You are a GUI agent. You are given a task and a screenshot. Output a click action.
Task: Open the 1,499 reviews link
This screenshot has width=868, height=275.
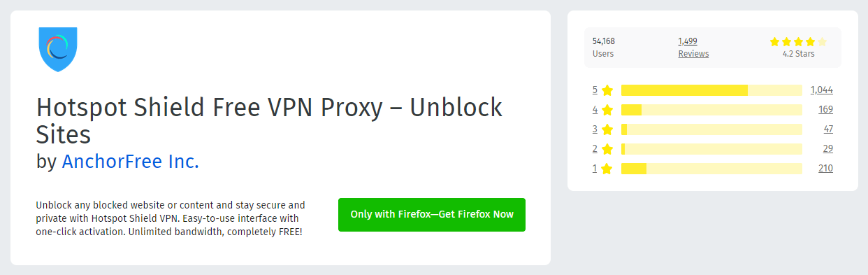coord(688,41)
